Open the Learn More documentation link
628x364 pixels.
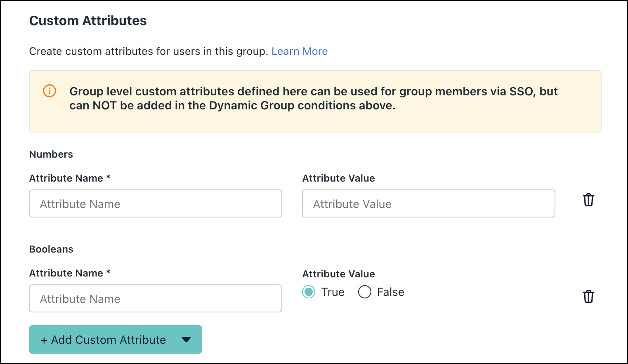click(300, 51)
